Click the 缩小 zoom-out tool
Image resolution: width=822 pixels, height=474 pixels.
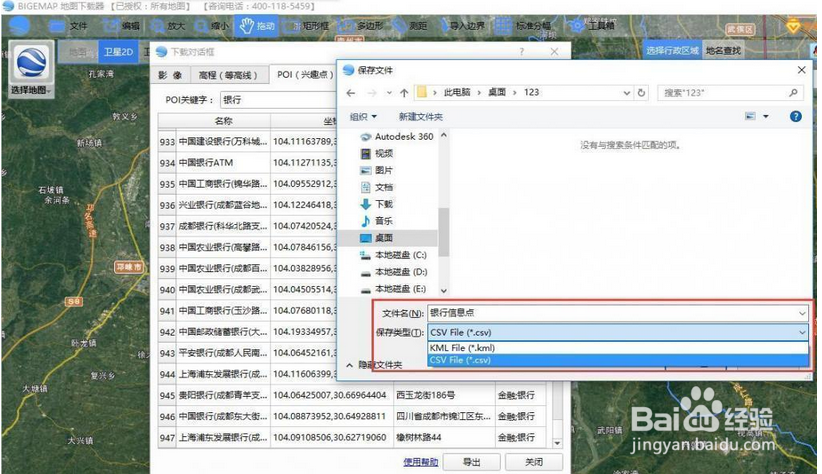click(x=211, y=25)
